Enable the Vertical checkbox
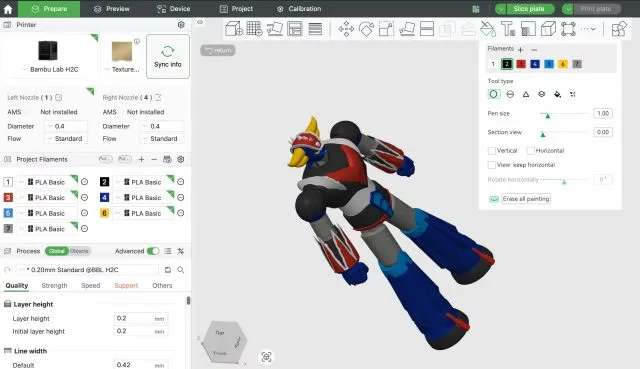This screenshot has width=640, height=369. [492, 151]
